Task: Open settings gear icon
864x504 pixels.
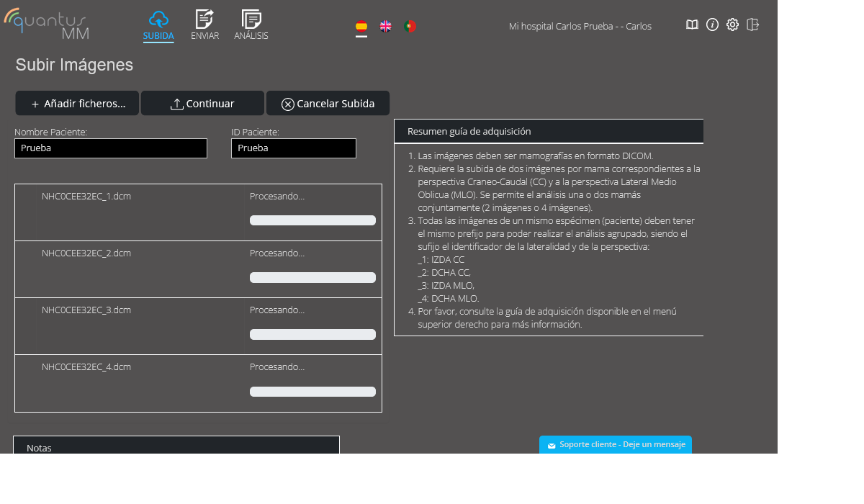Action: coord(732,24)
